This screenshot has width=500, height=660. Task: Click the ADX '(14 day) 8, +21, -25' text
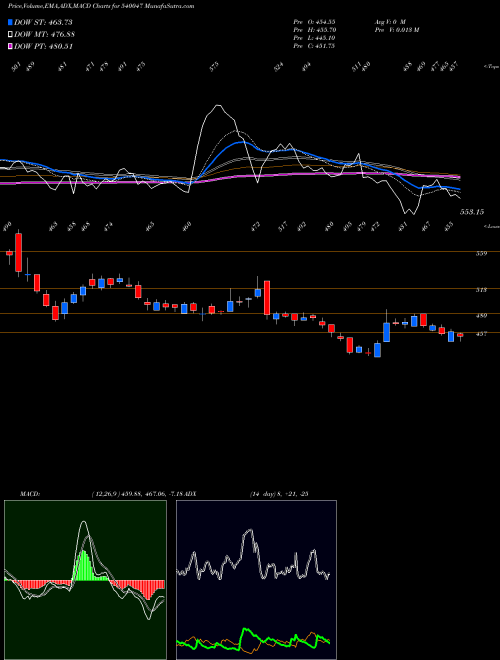pyautogui.click(x=278, y=494)
